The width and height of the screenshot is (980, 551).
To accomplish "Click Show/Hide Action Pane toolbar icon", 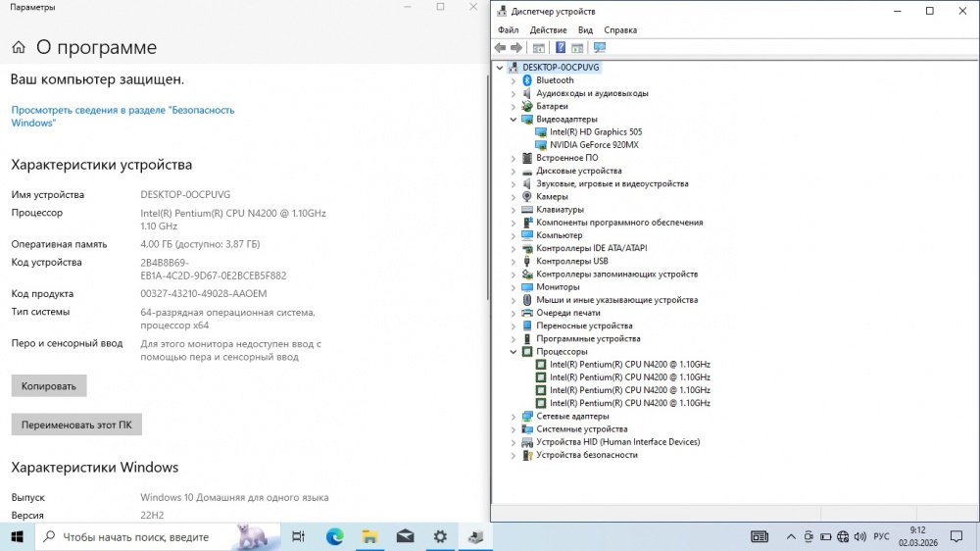I will coord(577,47).
